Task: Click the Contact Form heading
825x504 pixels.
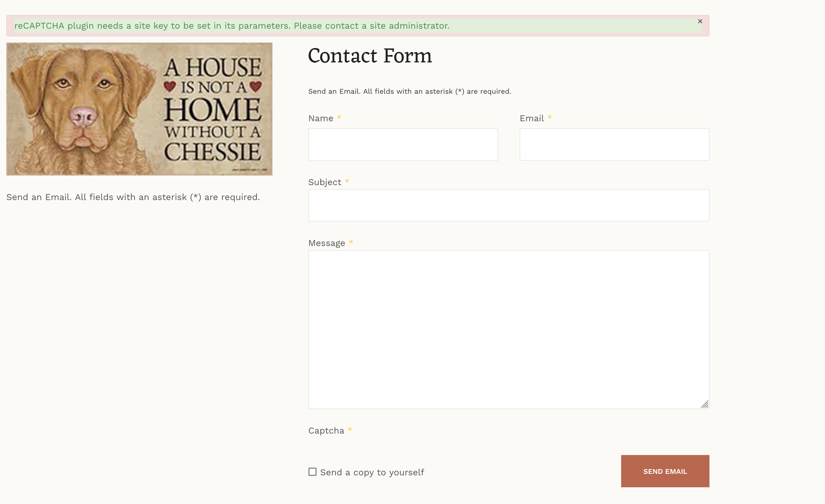Action: pyautogui.click(x=370, y=56)
